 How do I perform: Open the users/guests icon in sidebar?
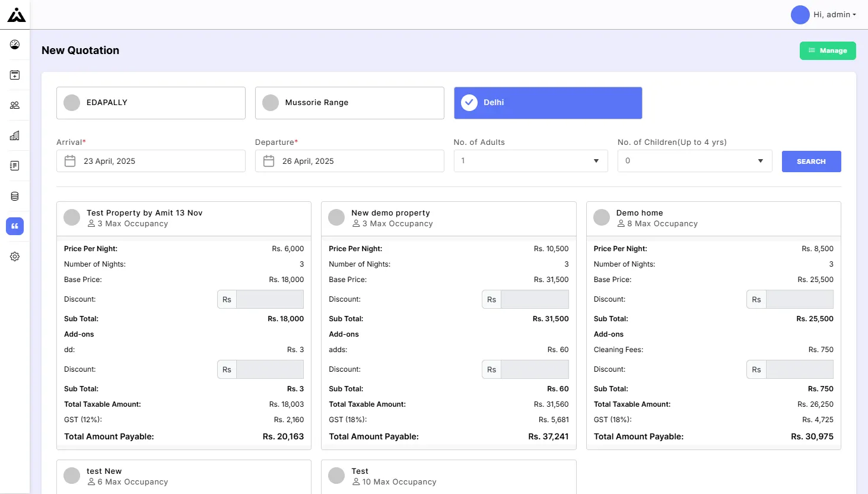coord(15,105)
